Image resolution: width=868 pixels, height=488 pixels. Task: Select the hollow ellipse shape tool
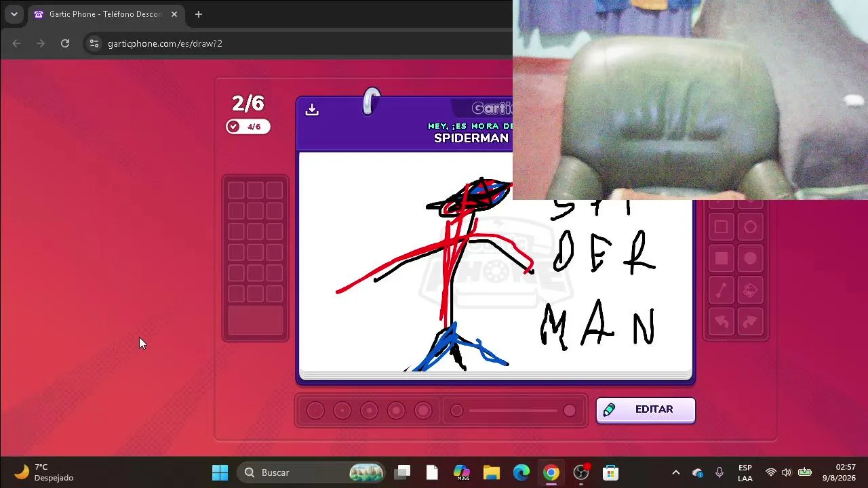pyautogui.click(x=750, y=228)
